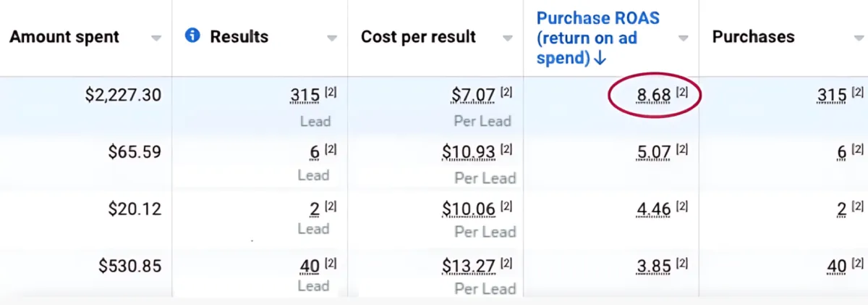The height and width of the screenshot is (305, 868).
Task: Click the 40 results value
Action: [309, 267]
